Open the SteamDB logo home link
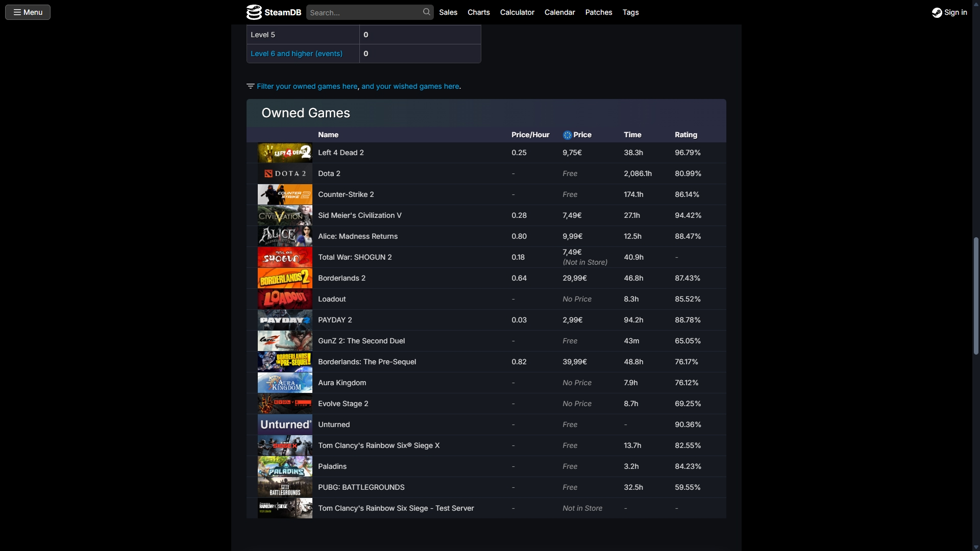This screenshot has height=551, width=980. [x=274, y=12]
